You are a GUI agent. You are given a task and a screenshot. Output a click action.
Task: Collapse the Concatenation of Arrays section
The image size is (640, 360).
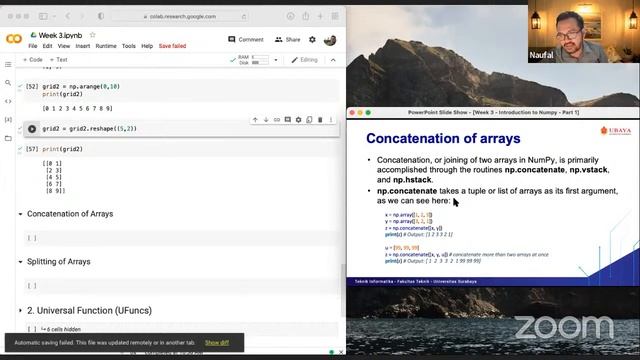(x=20, y=214)
